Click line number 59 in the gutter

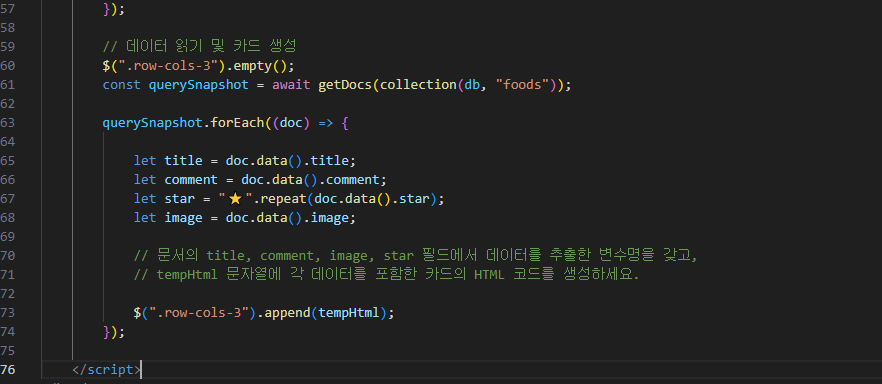coord(7,47)
